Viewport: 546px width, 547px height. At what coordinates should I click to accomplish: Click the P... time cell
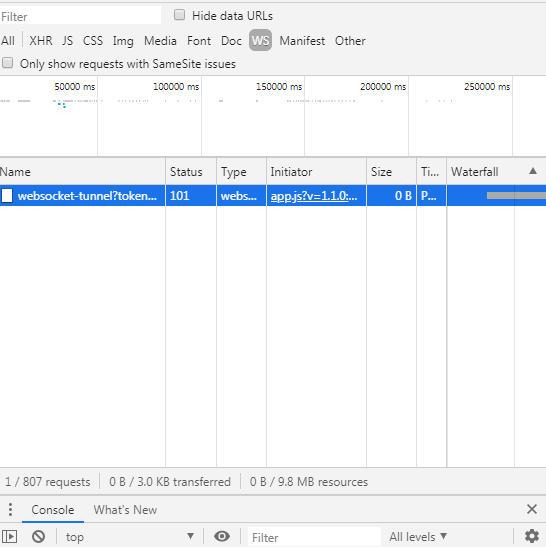pyautogui.click(x=431, y=196)
